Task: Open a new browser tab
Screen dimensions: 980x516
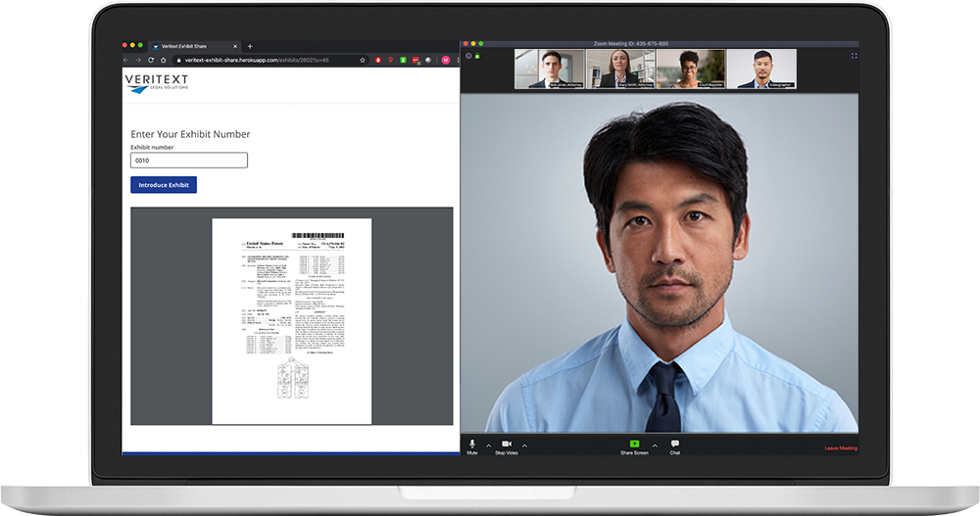Action: point(250,46)
